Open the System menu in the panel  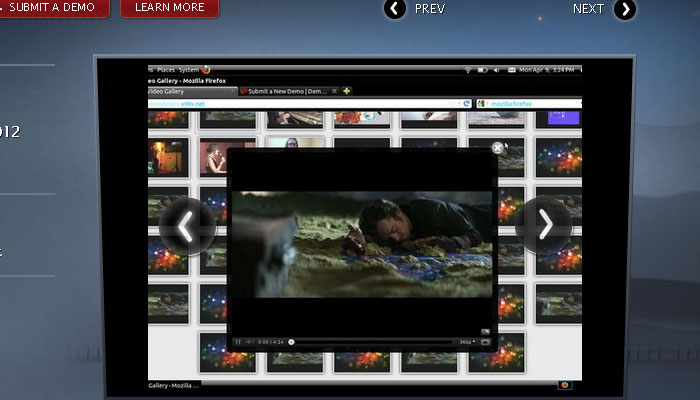[x=189, y=70]
